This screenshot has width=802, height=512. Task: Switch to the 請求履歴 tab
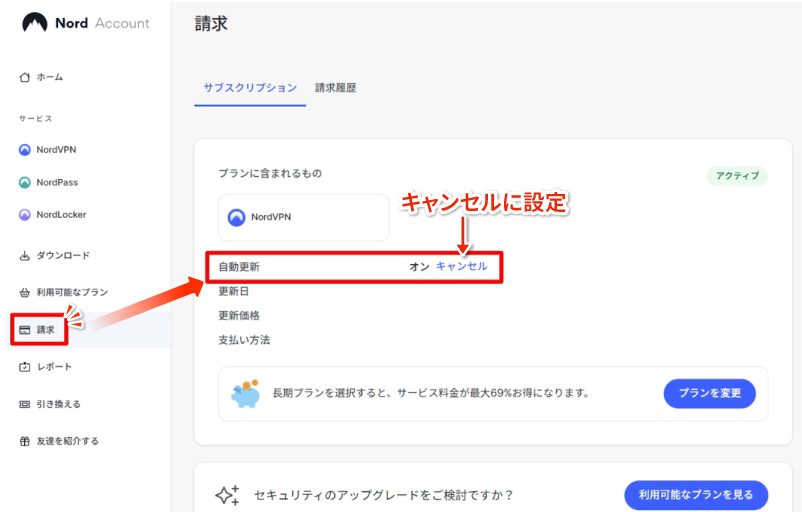point(335,88)
